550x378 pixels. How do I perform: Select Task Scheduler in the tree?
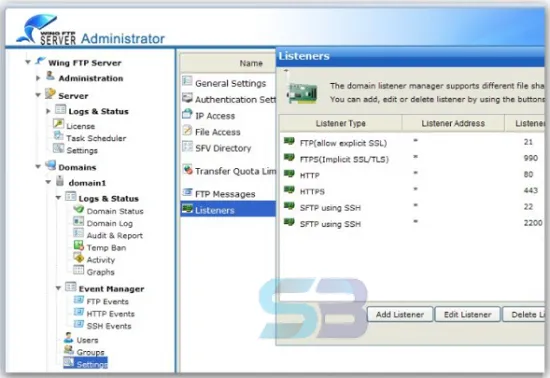click(x=96, y=138)
